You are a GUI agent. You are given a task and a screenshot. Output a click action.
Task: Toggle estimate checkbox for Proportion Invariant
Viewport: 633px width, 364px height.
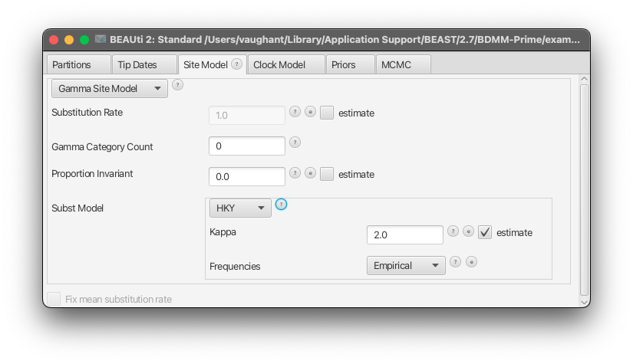tap(327, 174)
